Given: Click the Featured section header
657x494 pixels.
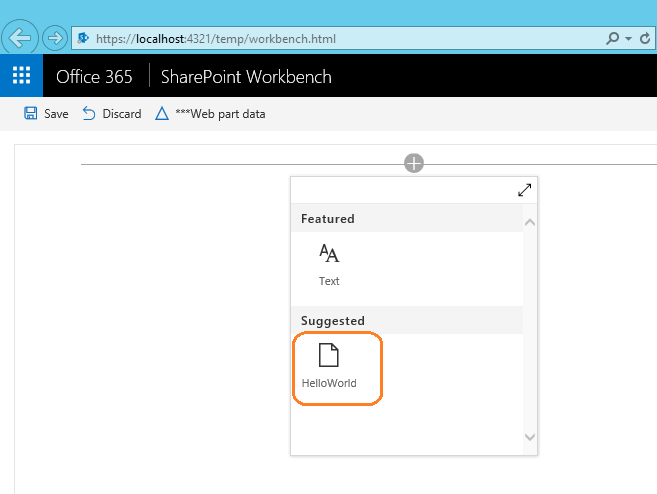Looking at the screenshot, I should click(x=328, y=219).
